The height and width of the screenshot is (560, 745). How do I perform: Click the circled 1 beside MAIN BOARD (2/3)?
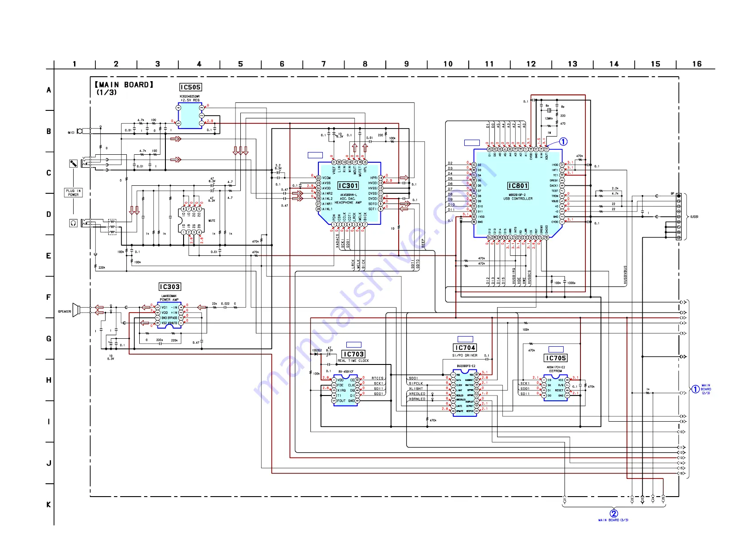point(695,389)
